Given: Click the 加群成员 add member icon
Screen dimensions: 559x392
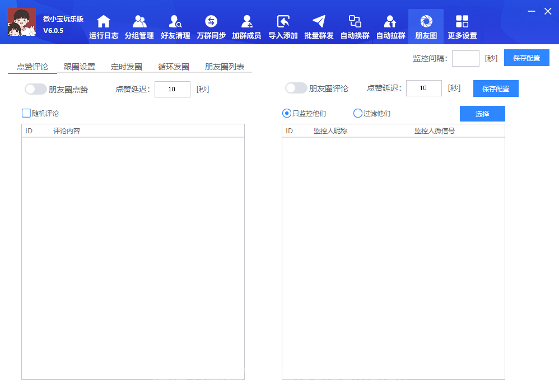Looking at the screenshot, I should pyautogui.click(x=246, y=22).
